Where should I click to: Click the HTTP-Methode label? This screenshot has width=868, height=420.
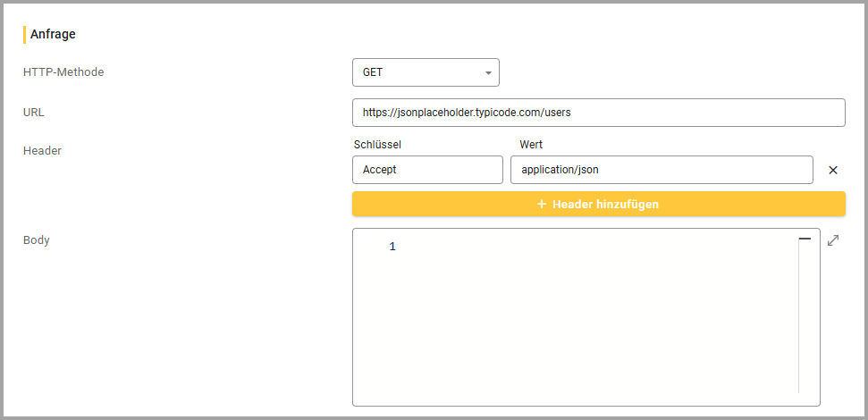click(63, 72)
